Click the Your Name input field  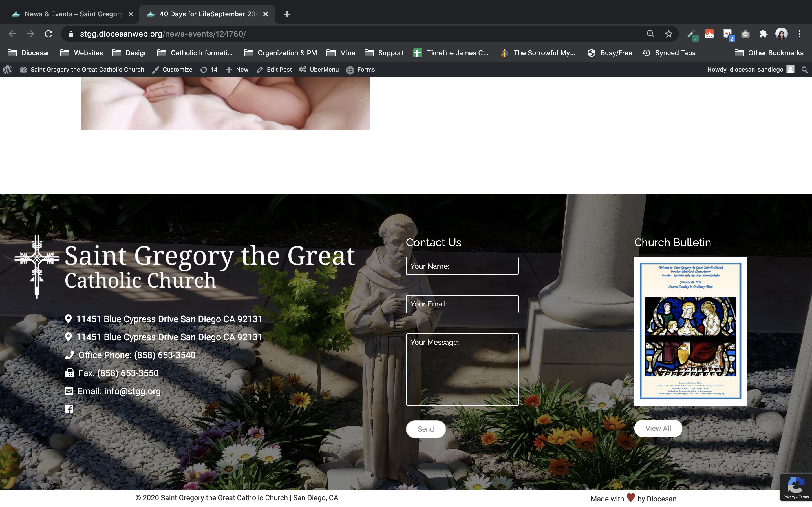[462, 266]
